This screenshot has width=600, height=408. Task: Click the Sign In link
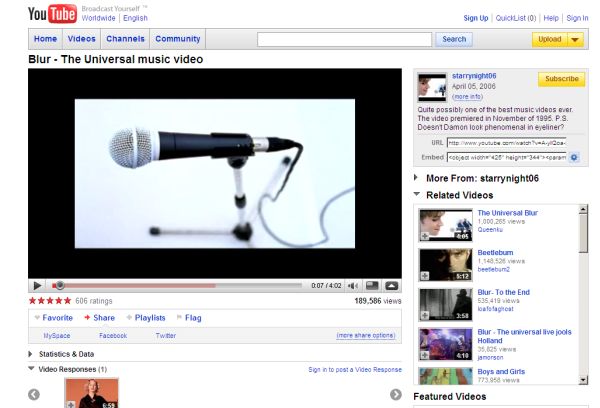(577, 18)
